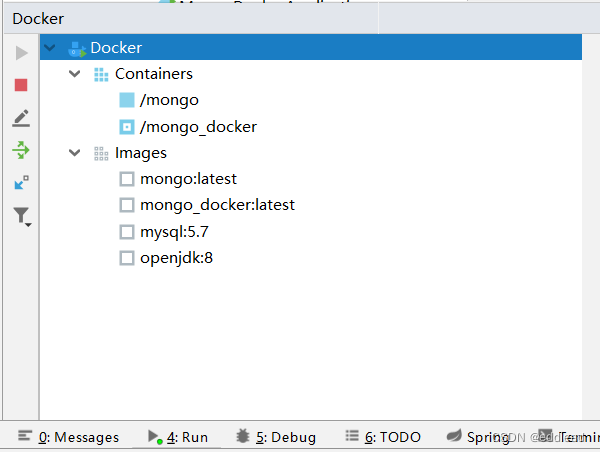Select the Containers tree label
The height and width of the screenshot is (452, 600).
coord(154,74)
